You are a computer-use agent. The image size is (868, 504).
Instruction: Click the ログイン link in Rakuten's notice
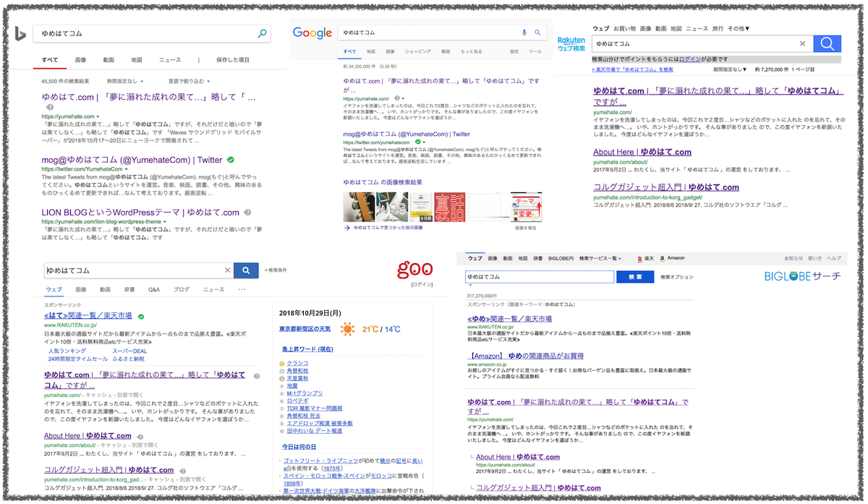coord(689,59)
